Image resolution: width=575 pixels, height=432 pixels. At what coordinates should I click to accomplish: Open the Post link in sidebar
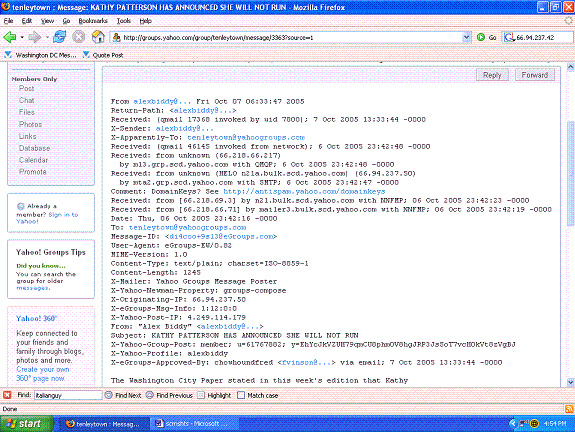pyautogui.click(x=26, y=88)
